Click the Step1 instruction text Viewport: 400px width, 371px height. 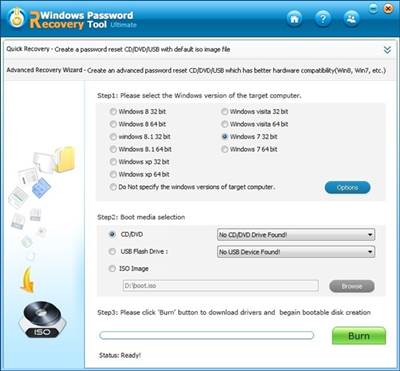[199, 96]
